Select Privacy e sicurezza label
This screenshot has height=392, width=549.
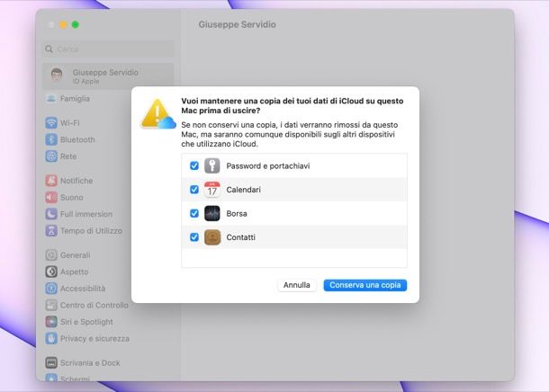94,339
